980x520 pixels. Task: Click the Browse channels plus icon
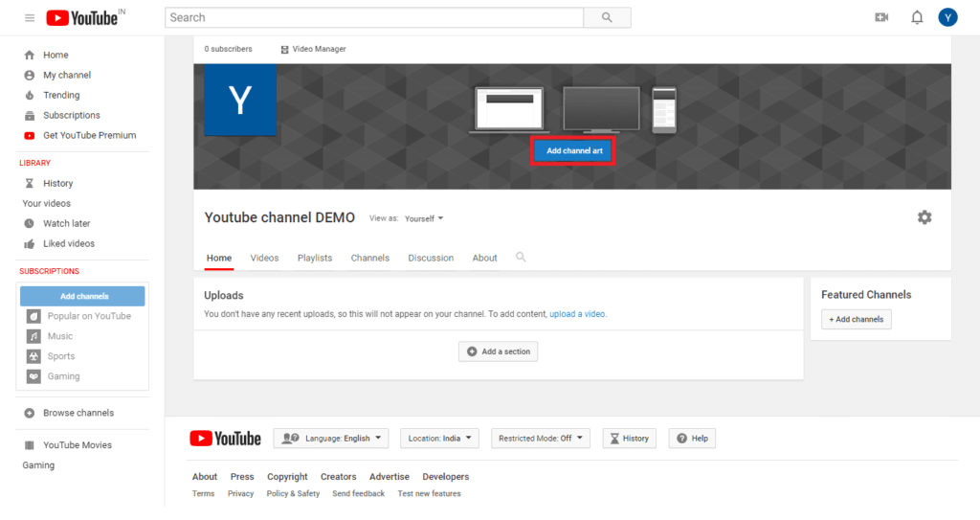30,413
